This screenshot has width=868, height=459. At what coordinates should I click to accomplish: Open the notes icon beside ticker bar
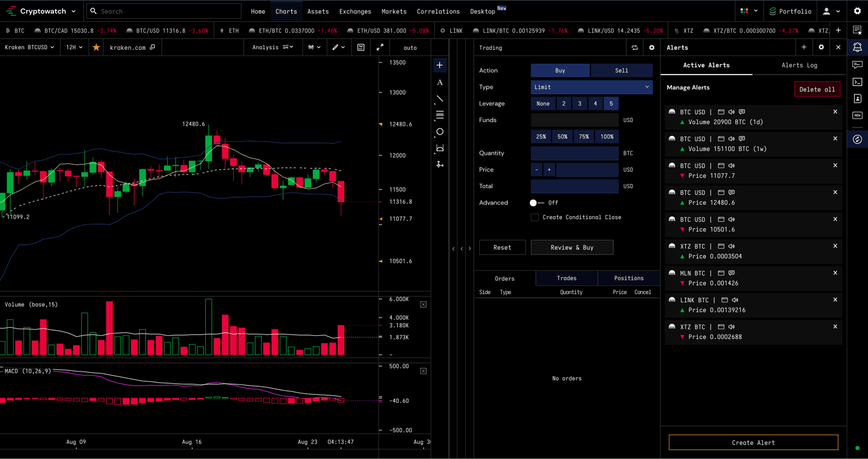[858, 30]
